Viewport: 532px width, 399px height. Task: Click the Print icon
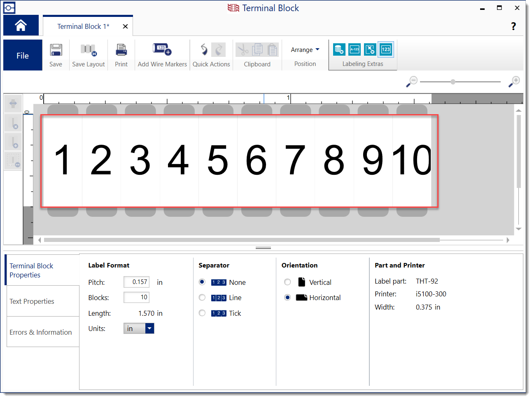tap(121, 50)
